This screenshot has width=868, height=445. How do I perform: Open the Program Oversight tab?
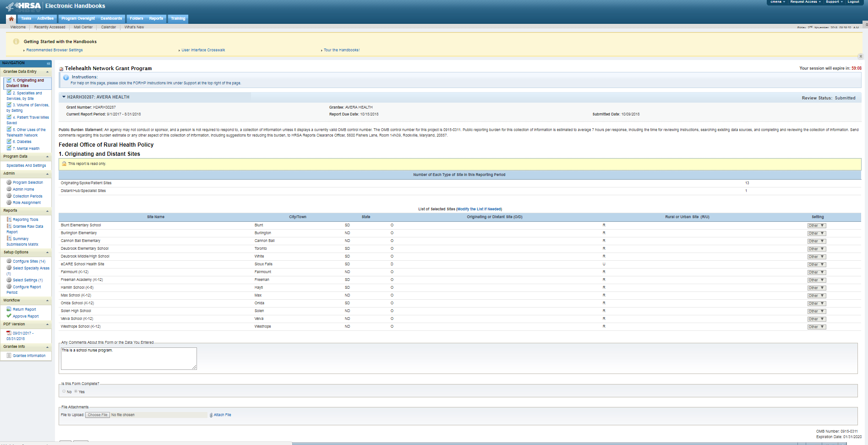pyautogui.click(x=78, y=19)
